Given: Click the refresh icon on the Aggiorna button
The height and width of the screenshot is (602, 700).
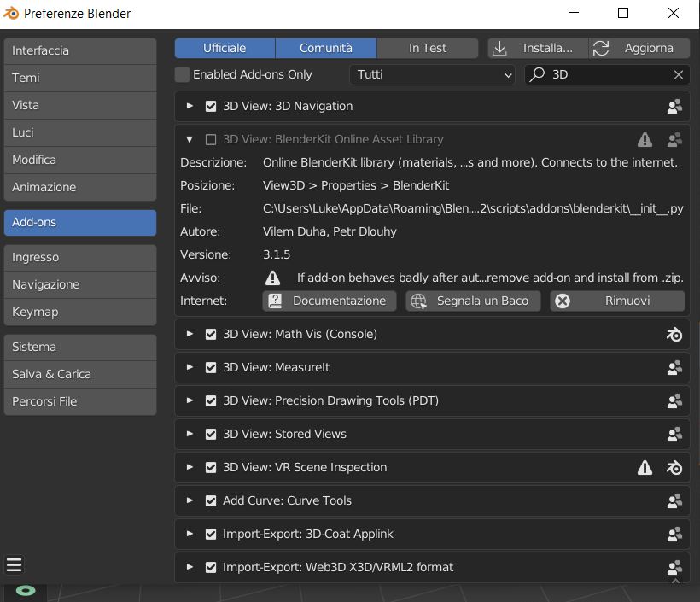Looking at the screenshot, I should pos(601,48).
